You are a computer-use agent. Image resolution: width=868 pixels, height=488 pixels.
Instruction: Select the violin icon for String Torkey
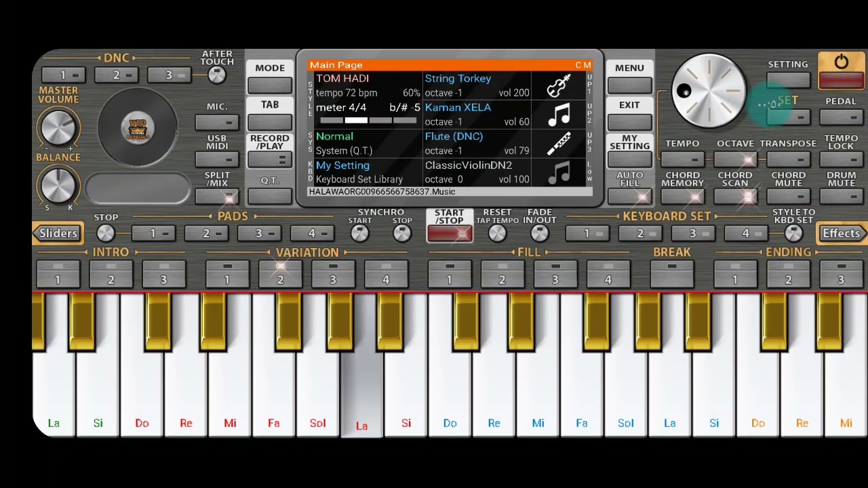[559, 86]
